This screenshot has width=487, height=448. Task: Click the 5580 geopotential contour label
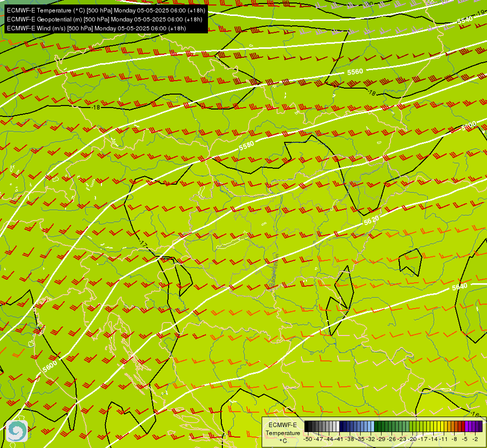pos(247,145)
